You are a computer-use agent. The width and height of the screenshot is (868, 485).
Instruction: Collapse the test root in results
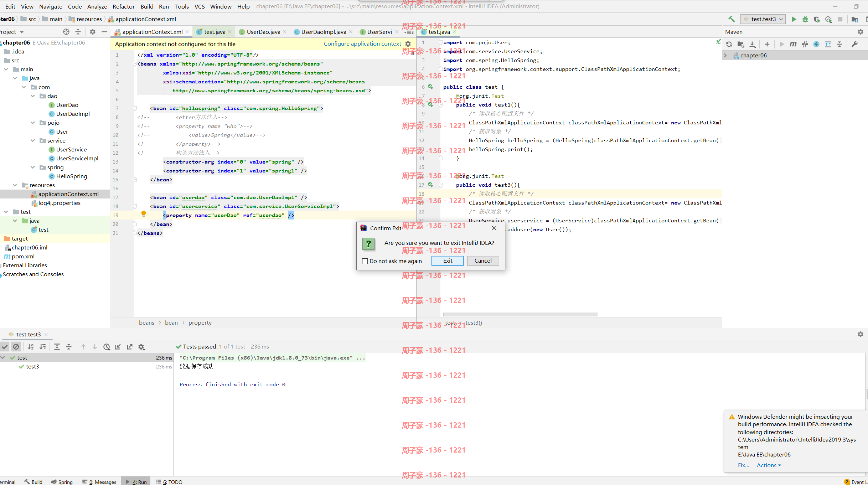pyautogui.click(x=3, y=357)
